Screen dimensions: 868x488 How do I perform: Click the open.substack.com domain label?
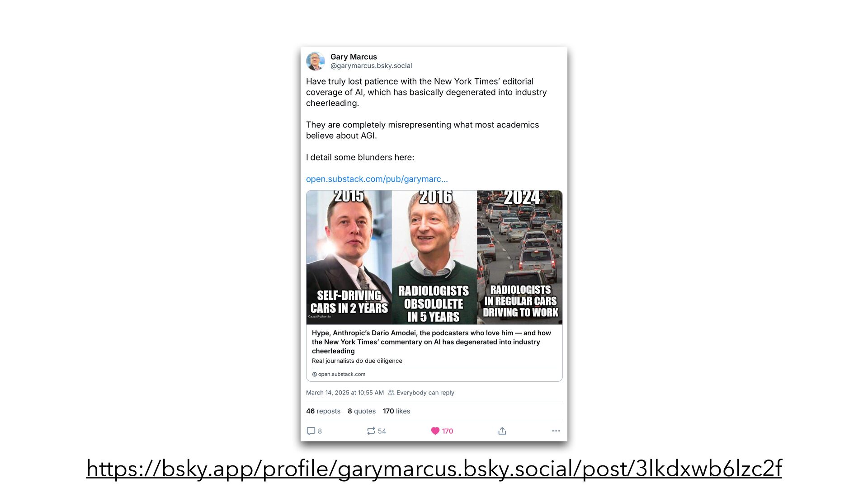342,374
